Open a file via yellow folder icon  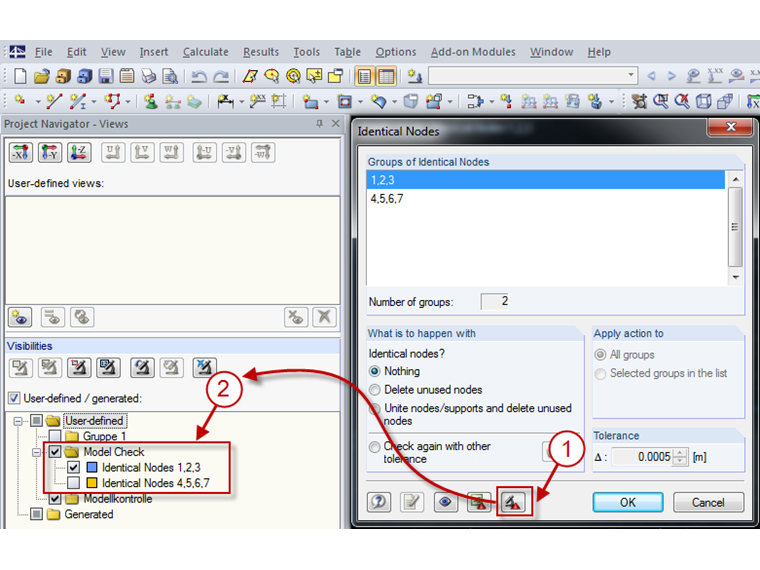coord(42,76)
